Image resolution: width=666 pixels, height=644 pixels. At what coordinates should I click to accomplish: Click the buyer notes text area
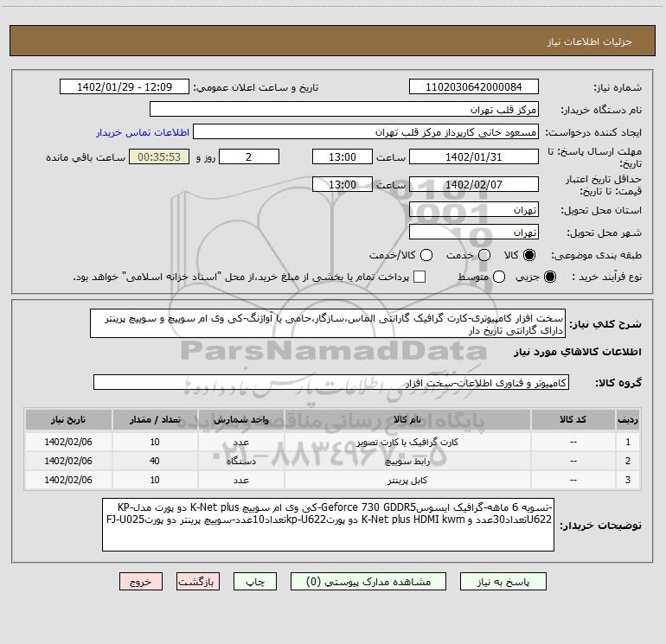point(329,525)
